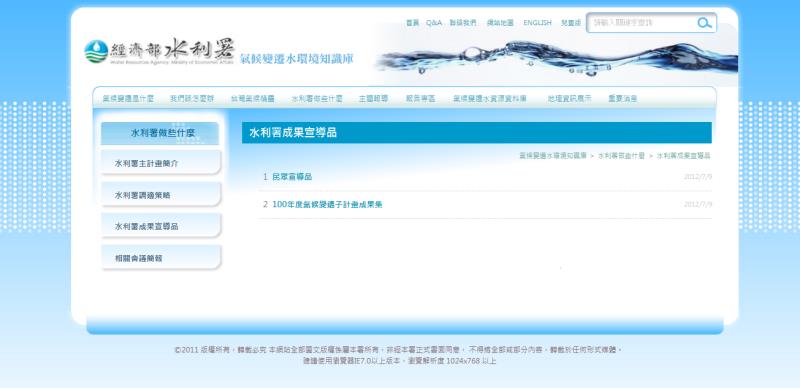Open the Q&A link
This screenshot has height=388, width=800.
(434, 23)
